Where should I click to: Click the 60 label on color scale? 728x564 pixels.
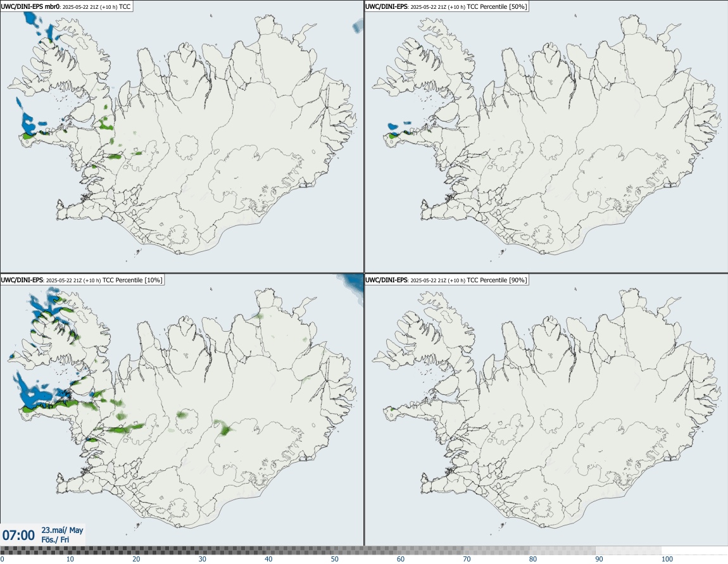(x=401, y=559)
